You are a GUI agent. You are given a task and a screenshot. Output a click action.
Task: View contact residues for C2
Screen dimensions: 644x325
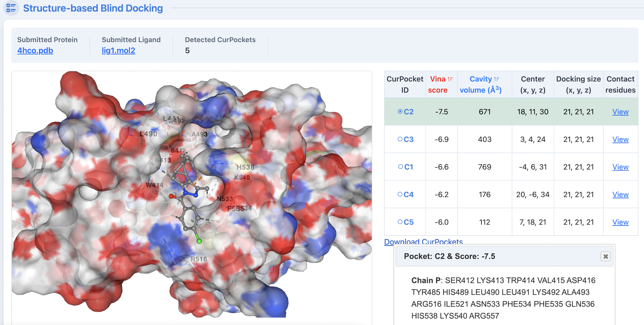click(x=620, y=112)
